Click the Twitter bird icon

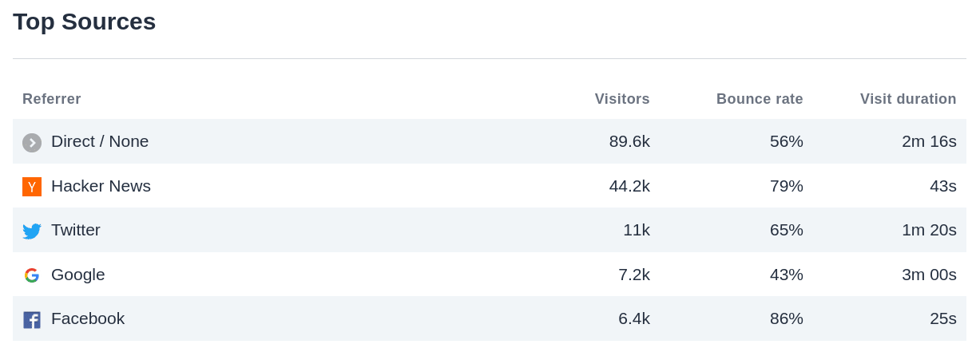(32, 231)
